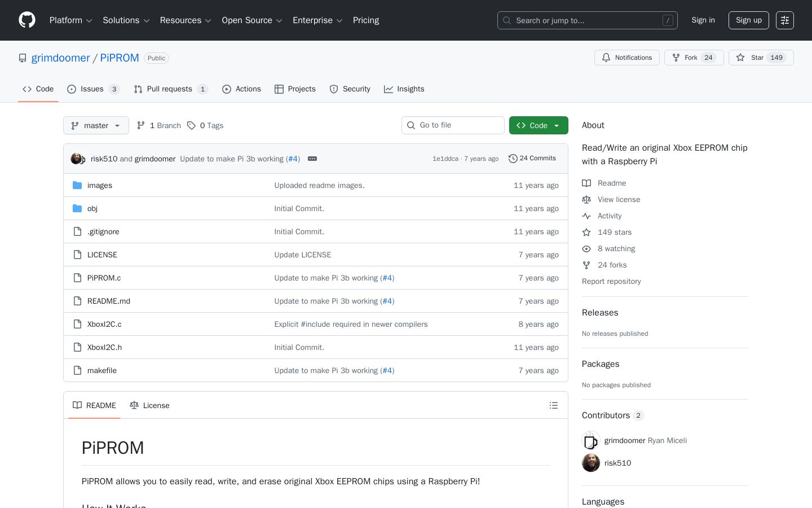Open commit hash 1e1ddca
The height and width of the screenshot is (508, 812).
(445, 159)
